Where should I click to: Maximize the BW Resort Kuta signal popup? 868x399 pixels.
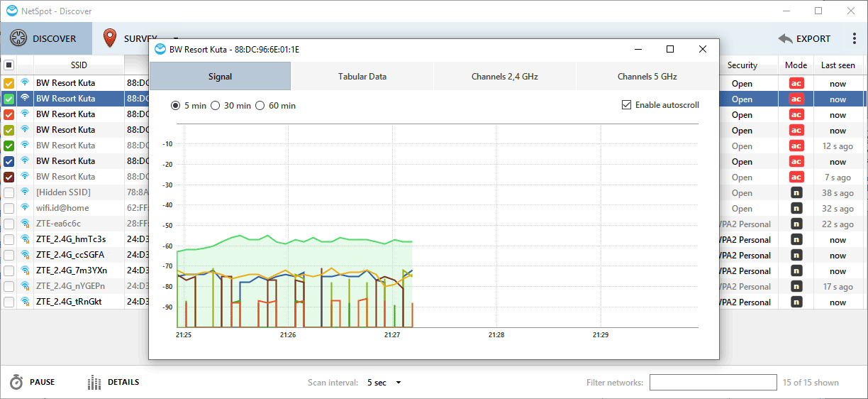pos(670,49)
